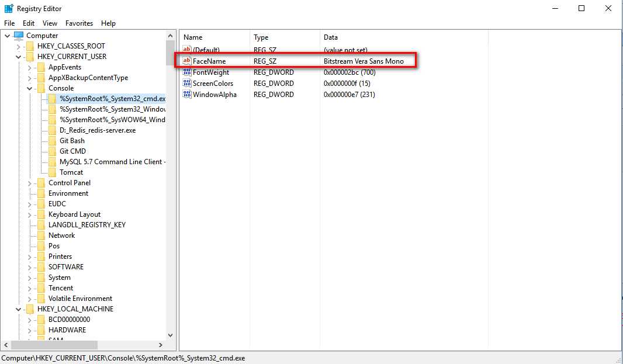Click the '0x000002bc (700)' data value
The width and height of the screenshot is (623, 364).
(349, 72)
